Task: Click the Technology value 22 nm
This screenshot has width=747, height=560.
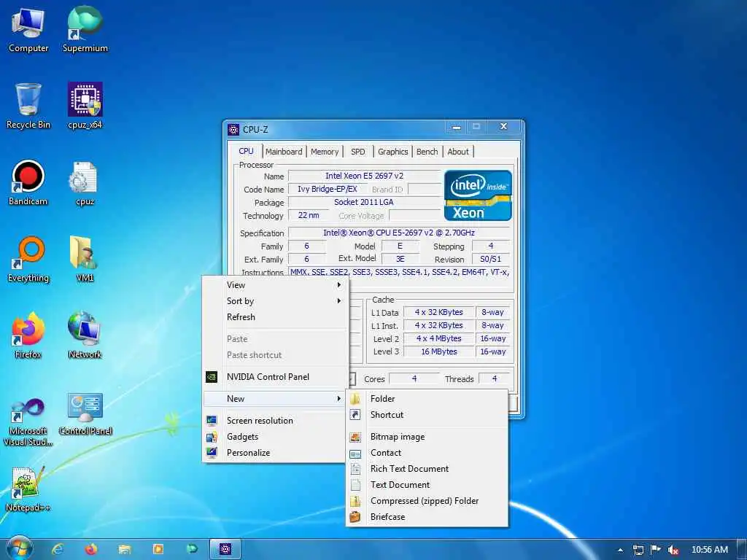Action: coord(309,215)
